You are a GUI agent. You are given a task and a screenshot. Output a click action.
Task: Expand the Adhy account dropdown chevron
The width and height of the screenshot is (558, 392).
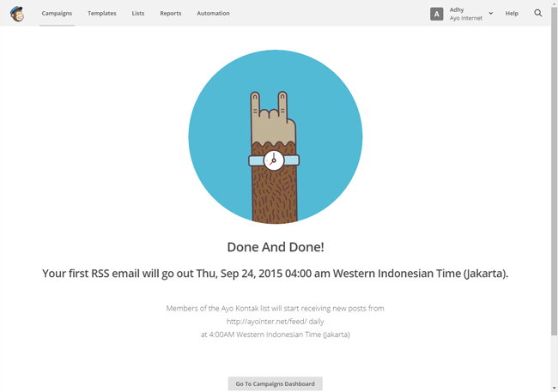pos(491,13)
